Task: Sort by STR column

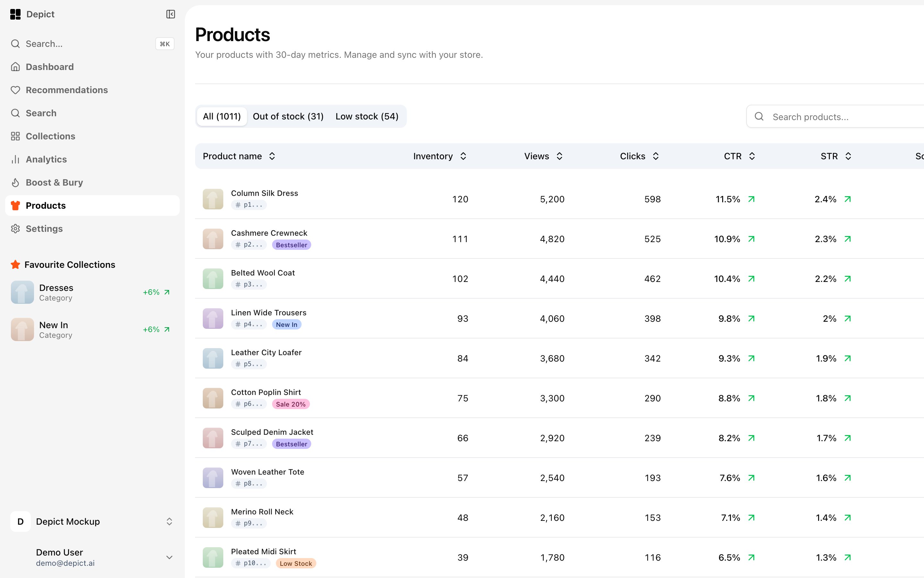Action: click(836, 156)
